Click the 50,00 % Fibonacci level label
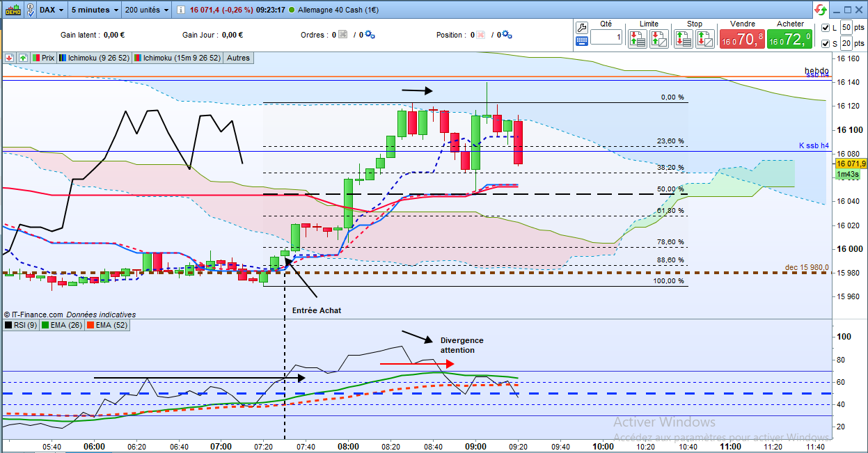 (670, 189)
